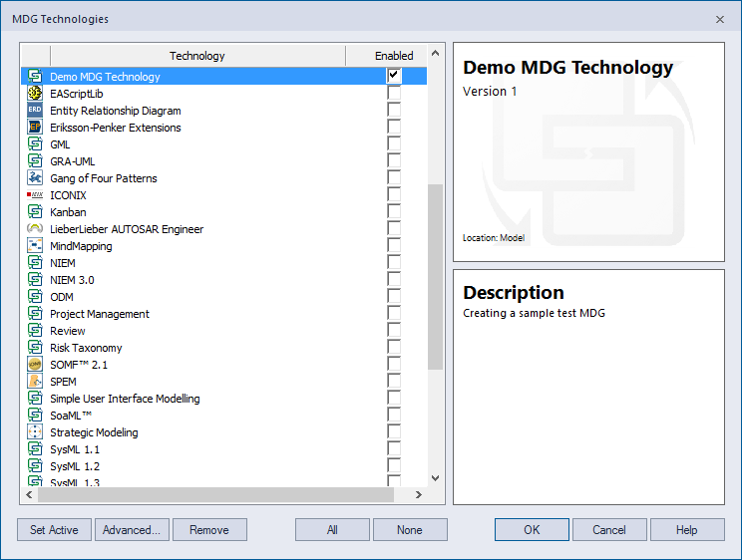
Task: Click the ICONIX row icon
Action: click(x=35, y=195)
